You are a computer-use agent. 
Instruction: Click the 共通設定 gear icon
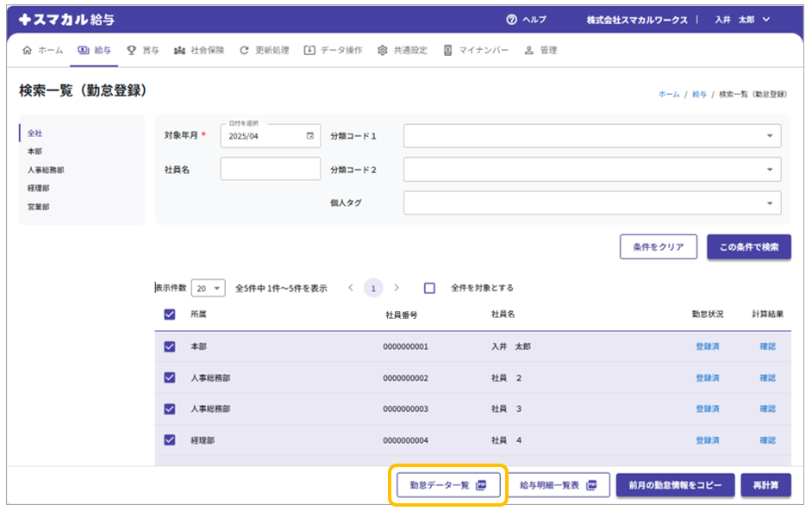pyautogui.click(x=383, y=51)
